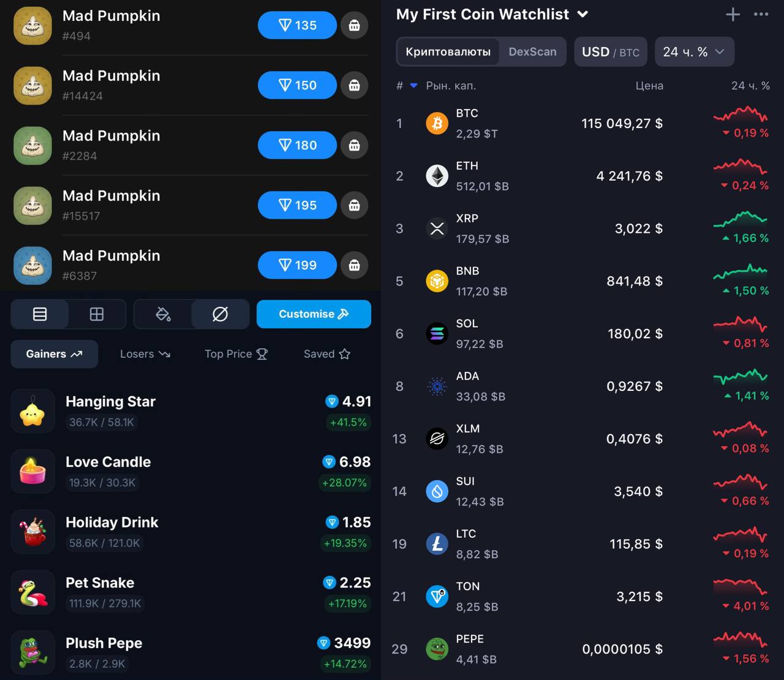Image resolution: width=784 pixels, height=680 pixels.
Task: Open the Litecoin LTC coin icon
Action: tap(437, 544)
